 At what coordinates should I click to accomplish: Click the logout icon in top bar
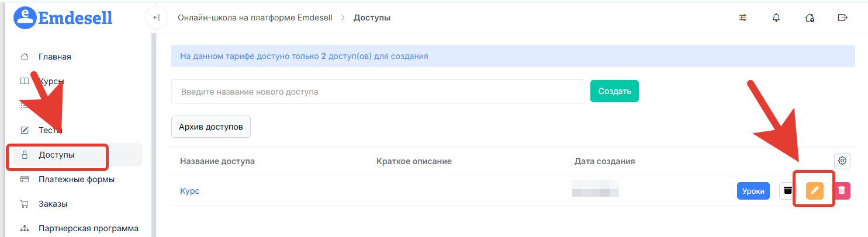point(842,18)
